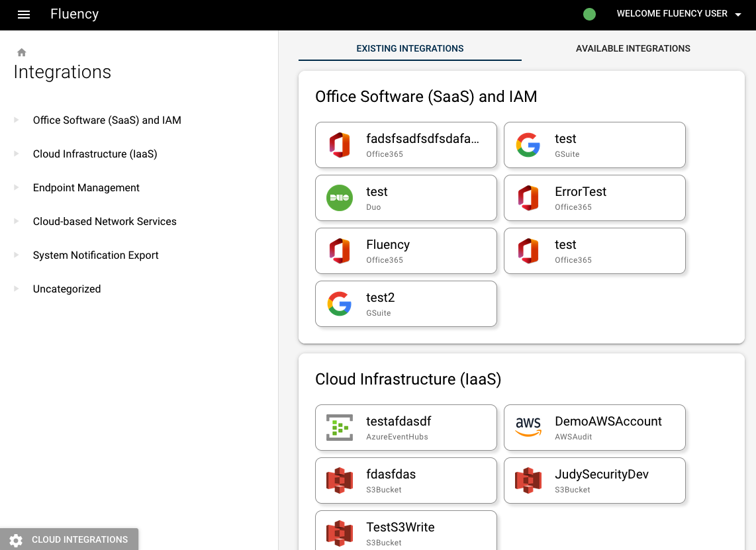Click Office365 icon on test Office365 card
The height and width of the screenshot is (550, 756).
click(528, 251)
